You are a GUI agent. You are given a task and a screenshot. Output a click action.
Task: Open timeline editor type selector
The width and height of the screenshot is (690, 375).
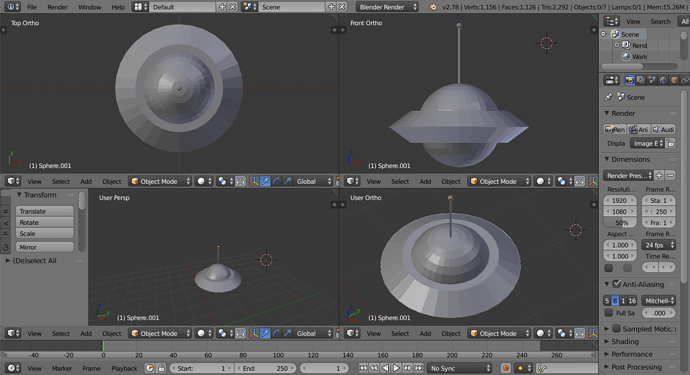point(13,368)
